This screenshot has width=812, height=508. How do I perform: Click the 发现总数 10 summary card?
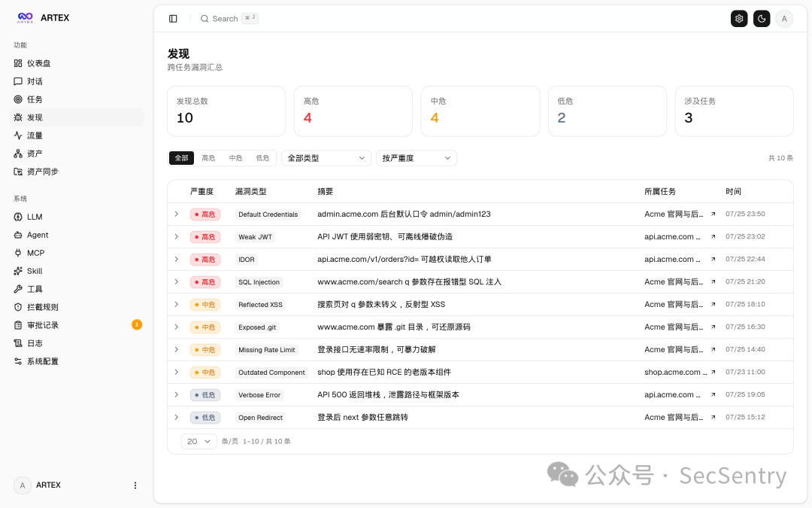(226, 111)
